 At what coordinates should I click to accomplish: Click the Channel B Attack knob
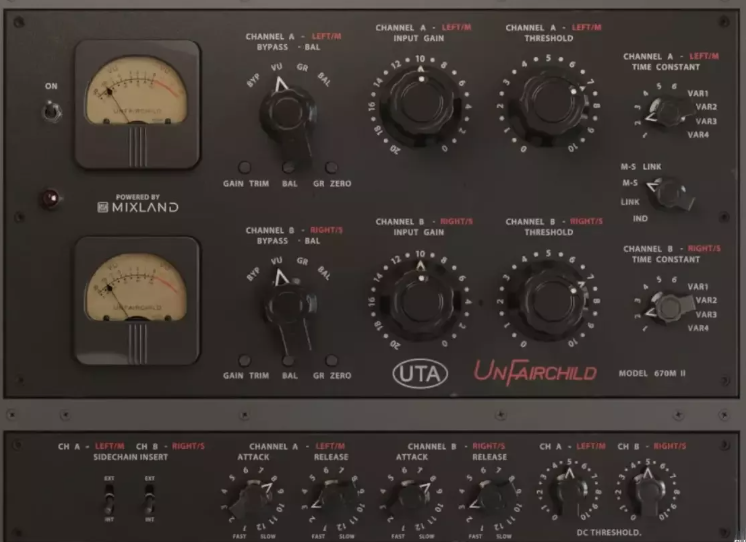point(411,499)
